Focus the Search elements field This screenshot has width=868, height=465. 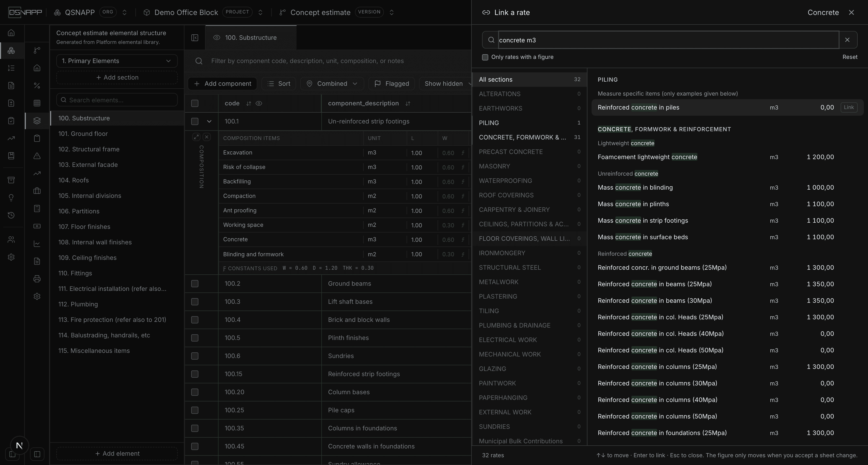click(x=117, y=100)
